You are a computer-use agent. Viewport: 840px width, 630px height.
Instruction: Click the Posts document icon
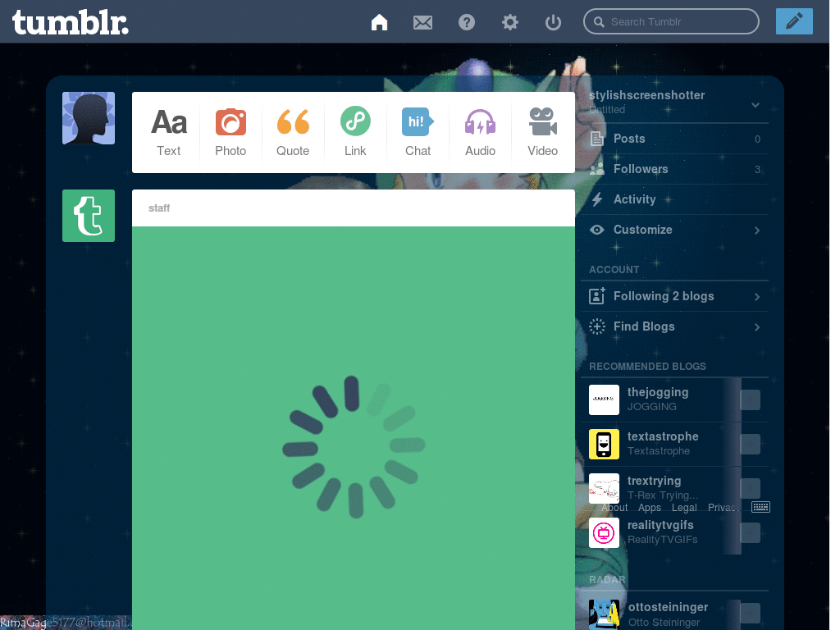(x=597, y=139)
